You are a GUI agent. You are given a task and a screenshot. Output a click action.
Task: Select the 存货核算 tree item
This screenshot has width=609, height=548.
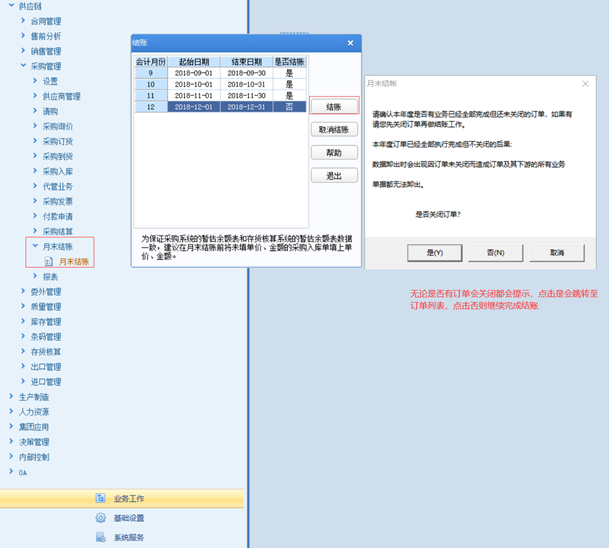pyautogui.click(x=46, y=352)
